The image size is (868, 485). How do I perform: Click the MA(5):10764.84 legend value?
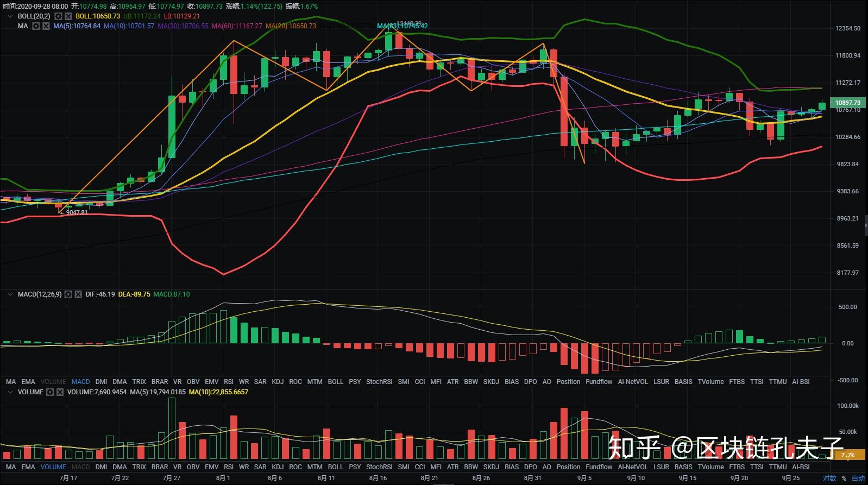click(77, 26)
